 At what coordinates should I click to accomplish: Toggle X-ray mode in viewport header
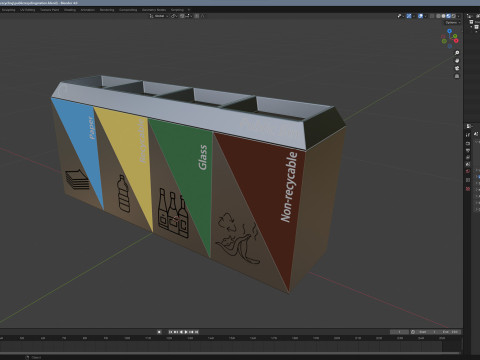pyautogui.click(x=432, y=16)
